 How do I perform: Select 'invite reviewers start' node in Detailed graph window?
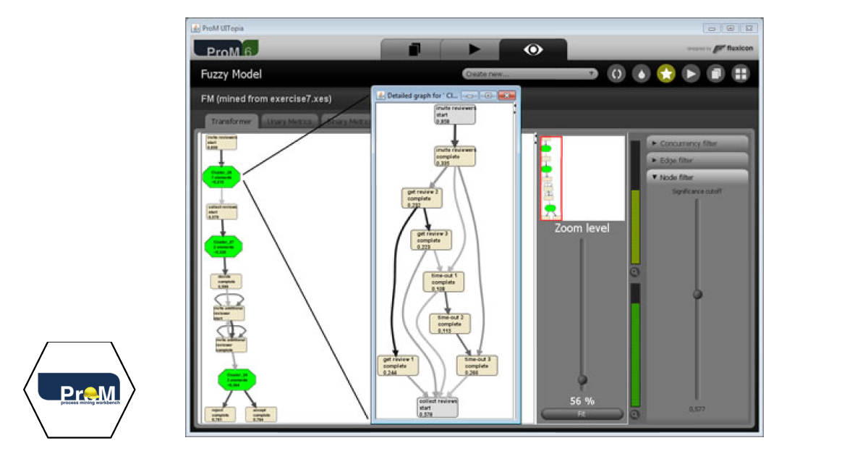coord(455,114)
